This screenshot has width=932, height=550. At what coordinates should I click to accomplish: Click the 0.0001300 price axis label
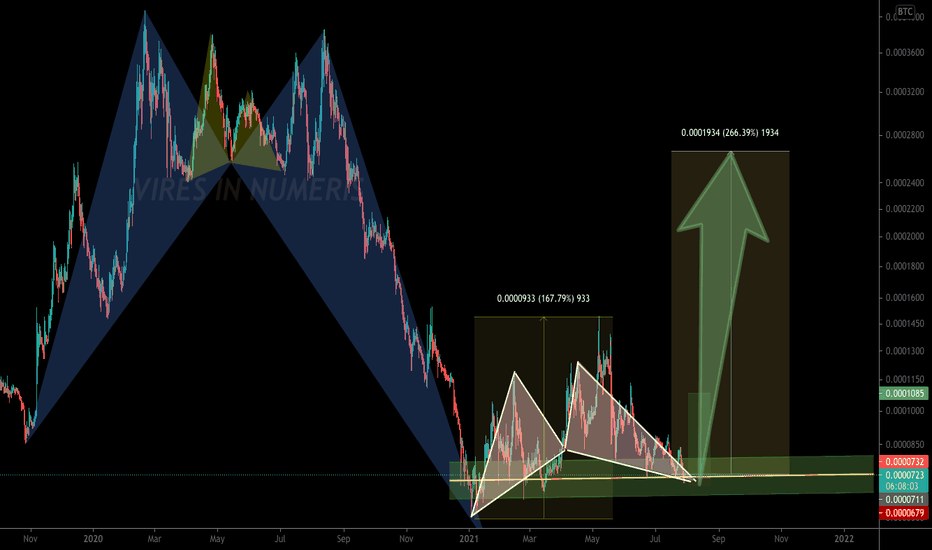click(905, 351)
